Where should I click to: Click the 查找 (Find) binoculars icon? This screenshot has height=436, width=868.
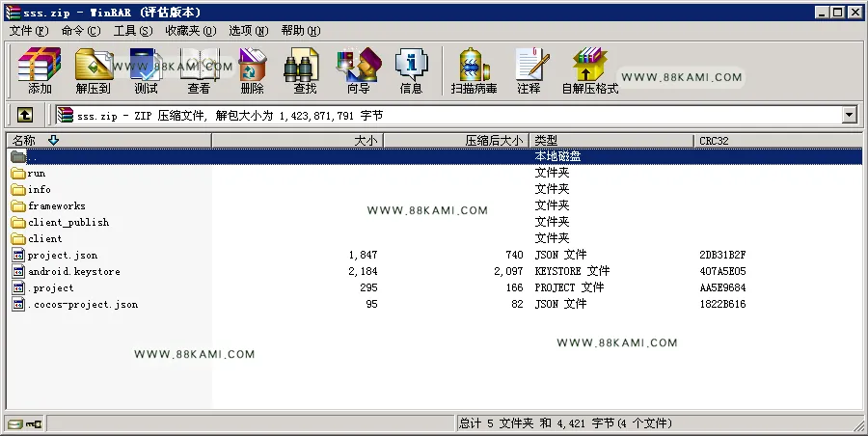302,64
